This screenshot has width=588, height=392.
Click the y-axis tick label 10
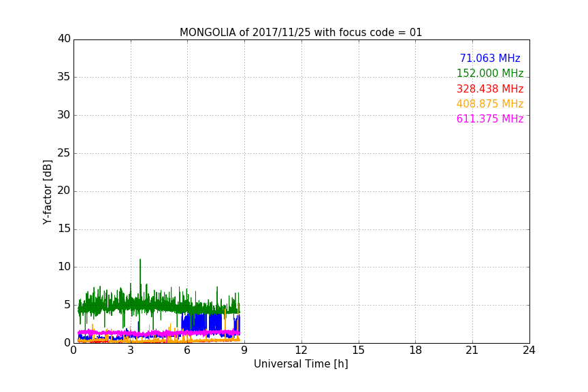coord(64,267)
